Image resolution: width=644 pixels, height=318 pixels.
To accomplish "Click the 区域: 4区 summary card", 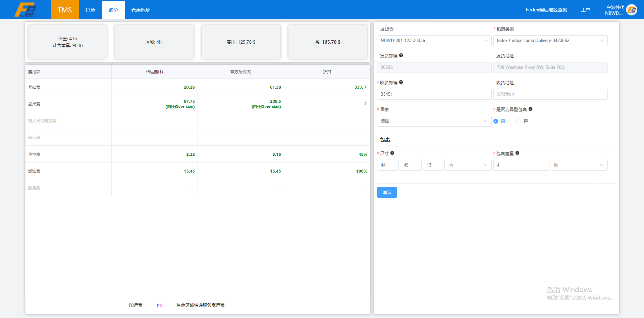I will [154, 42].
